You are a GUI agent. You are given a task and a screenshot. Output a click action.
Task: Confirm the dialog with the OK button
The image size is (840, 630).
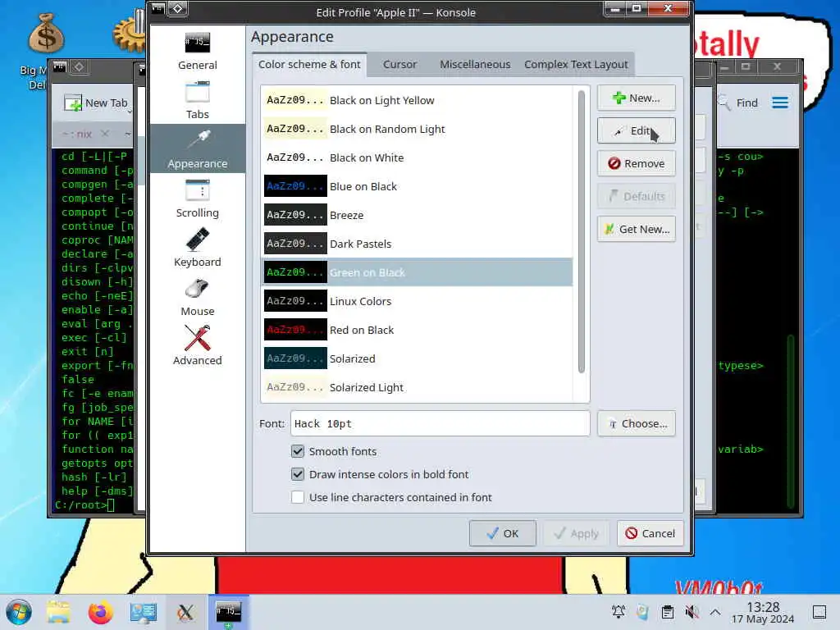coord(503,533)
